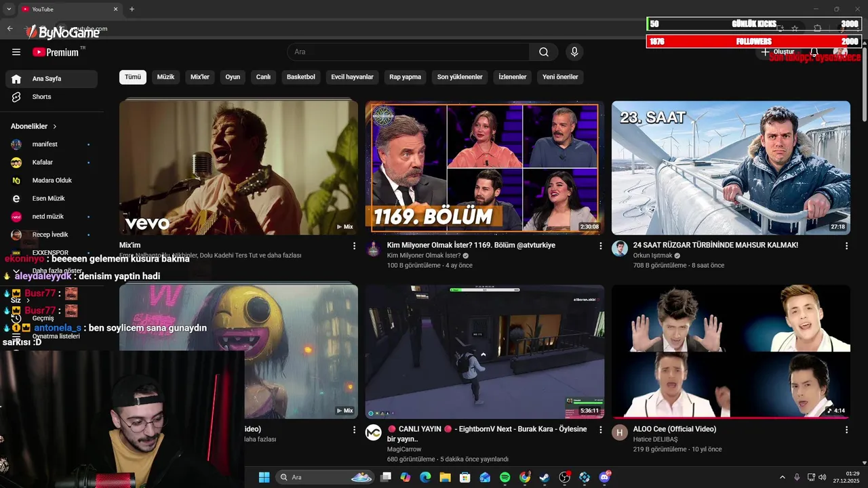
Task: Click the Windows taskbar Ara search box
Action: (x=325, y=477)
